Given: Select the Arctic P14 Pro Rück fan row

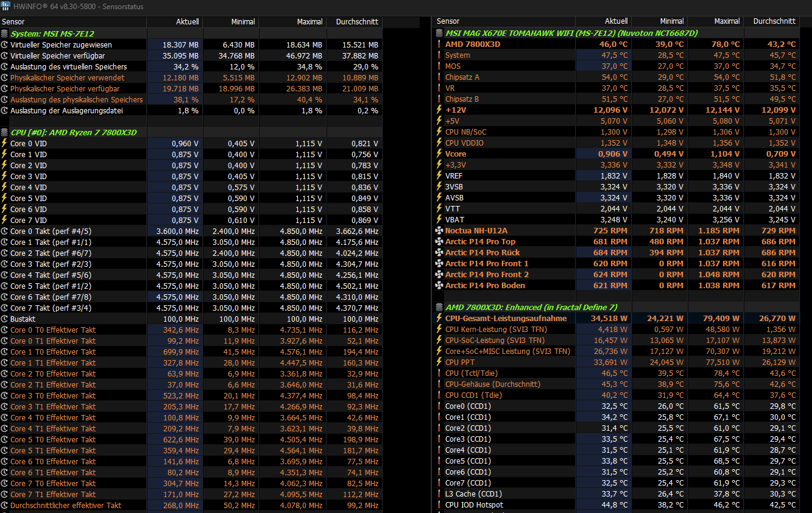Looking at the screenshot, I should [x=615, y=253].
